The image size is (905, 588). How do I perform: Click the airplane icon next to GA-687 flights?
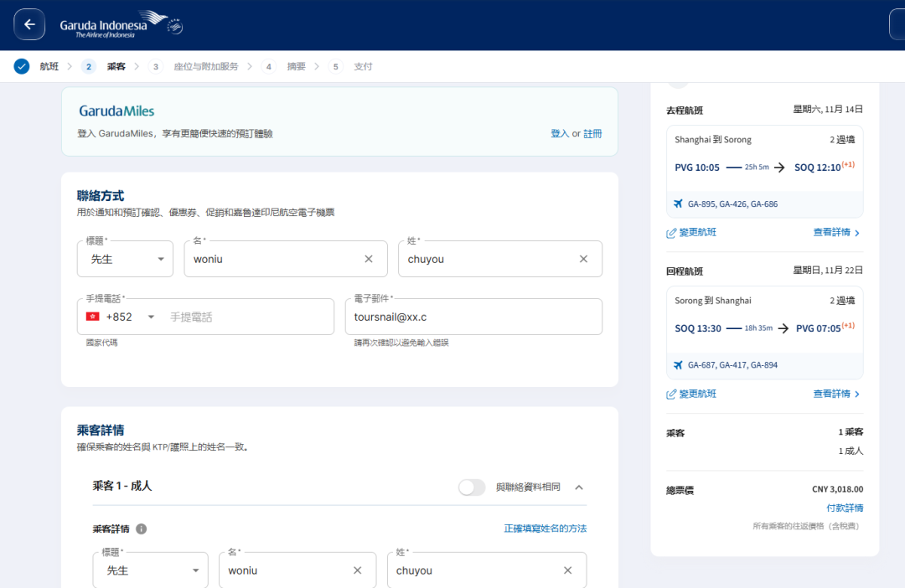click(678, 364)
